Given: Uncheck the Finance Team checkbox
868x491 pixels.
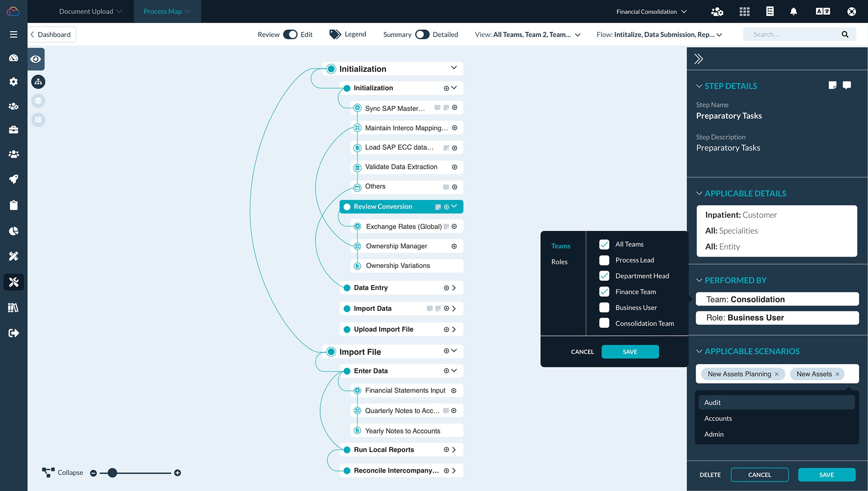Looking at the screenshot, I should point(604,292).
